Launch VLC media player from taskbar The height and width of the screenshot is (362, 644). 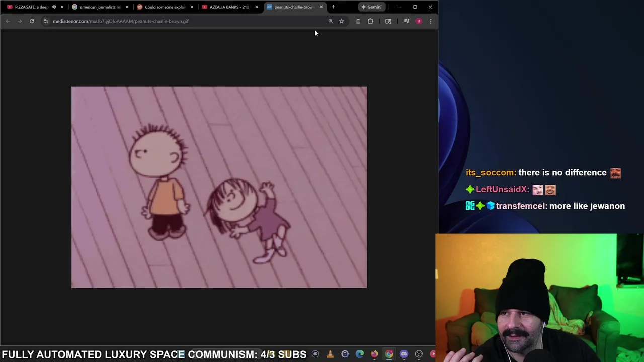coord(330,354)
